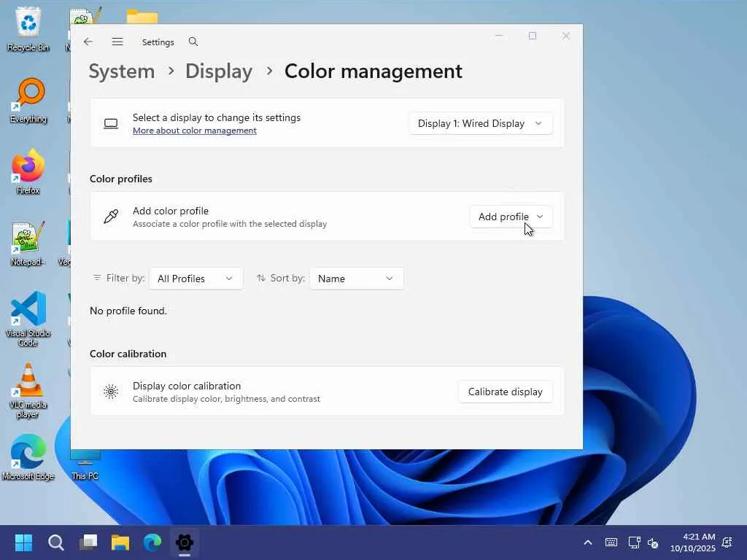Go back using the Settings back arrow

[x=88, y=42]
